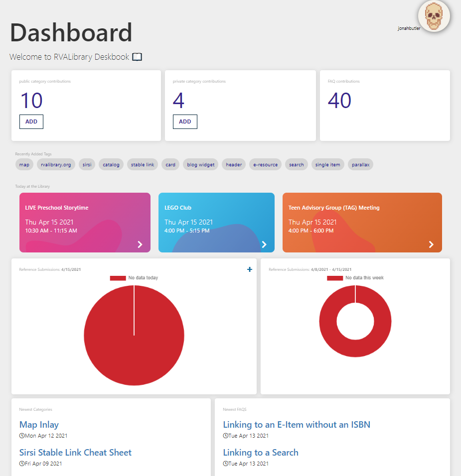Add a private category contribution
The image size is (461, 476).
click(185, 121)
